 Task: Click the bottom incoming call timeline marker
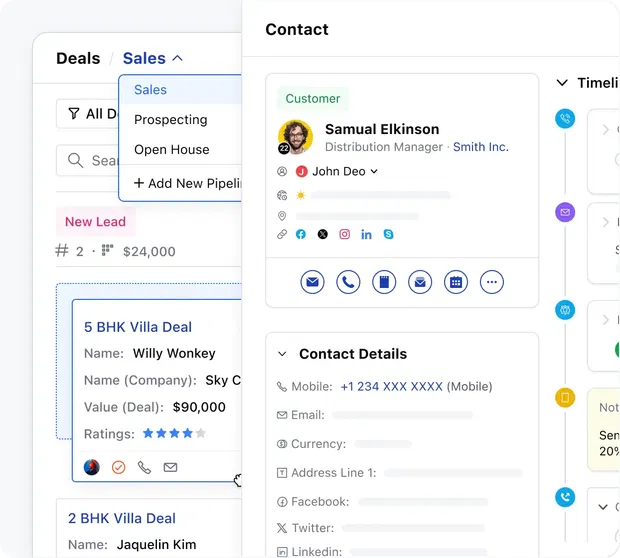tap(565, 497)
